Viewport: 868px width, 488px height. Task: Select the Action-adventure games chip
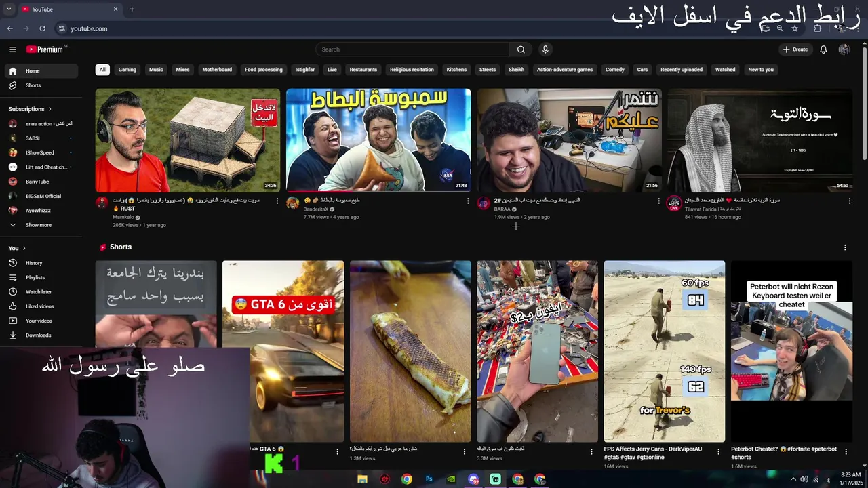coord(565,70)
